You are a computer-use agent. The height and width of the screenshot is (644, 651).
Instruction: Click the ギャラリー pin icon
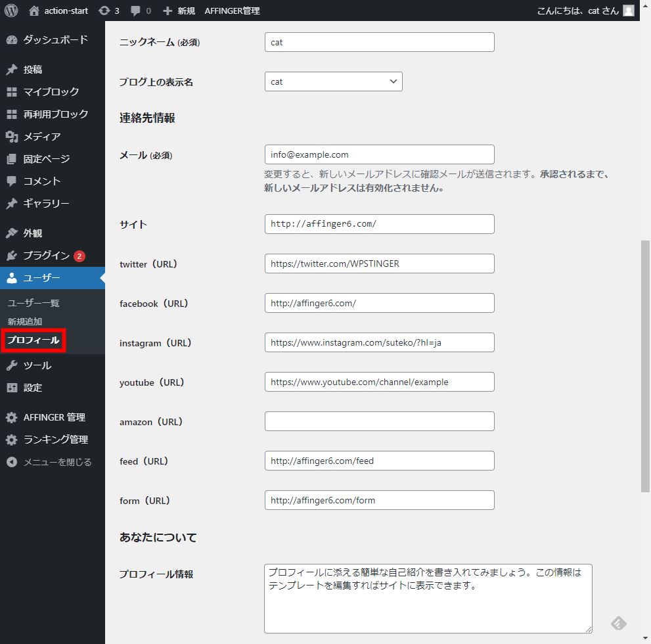(x=12, y=204)
